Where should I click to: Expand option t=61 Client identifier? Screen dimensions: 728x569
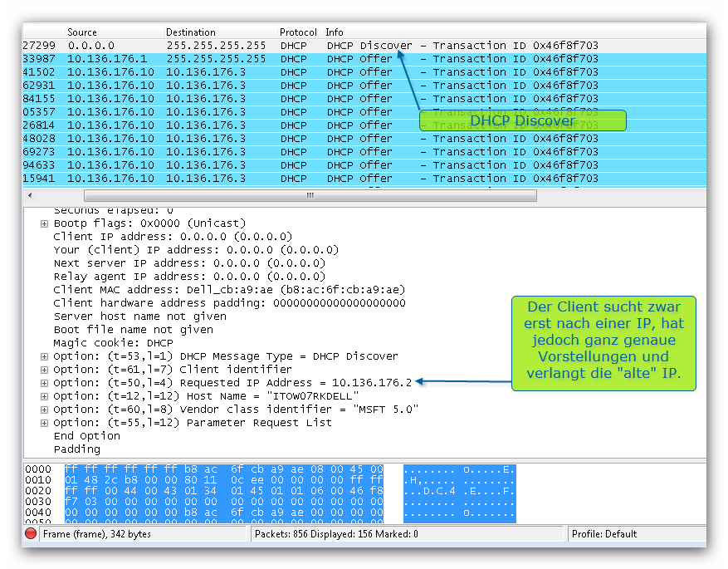[44, 370]
